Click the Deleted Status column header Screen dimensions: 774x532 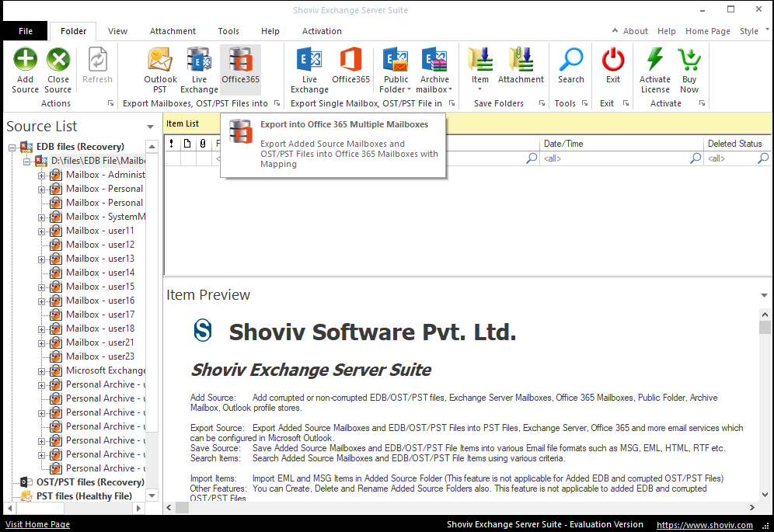click(x=737, y=144)
